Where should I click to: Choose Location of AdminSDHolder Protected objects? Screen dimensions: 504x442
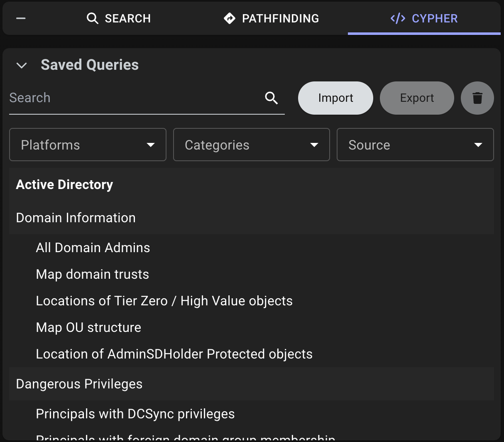click(174, 354)
